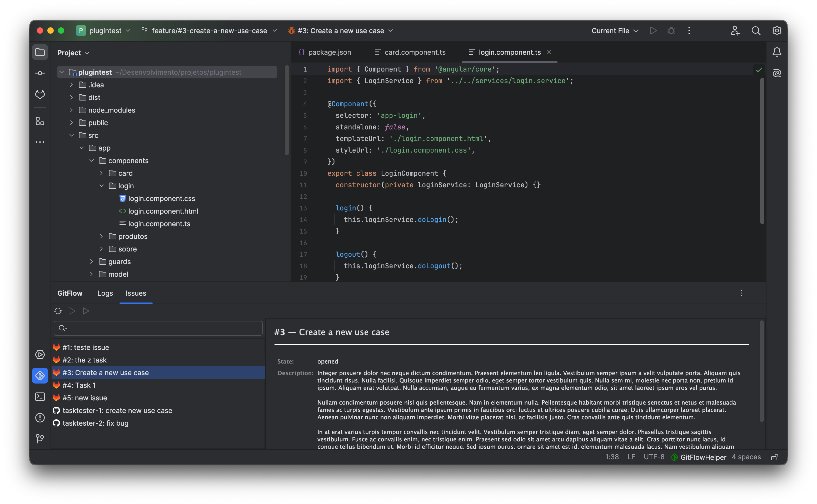Image resolution: width=817 pixels, height=504 pixels.
Task: Minimize the GitFlow tool window panel
Action: pos(755,293)
